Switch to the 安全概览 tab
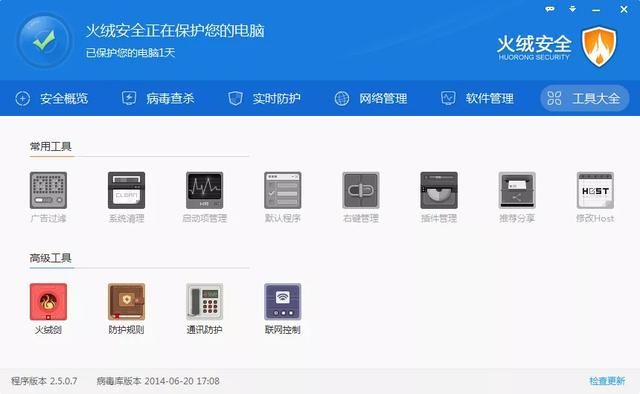Viewport: 640px width, 394px height. point(51,98)
